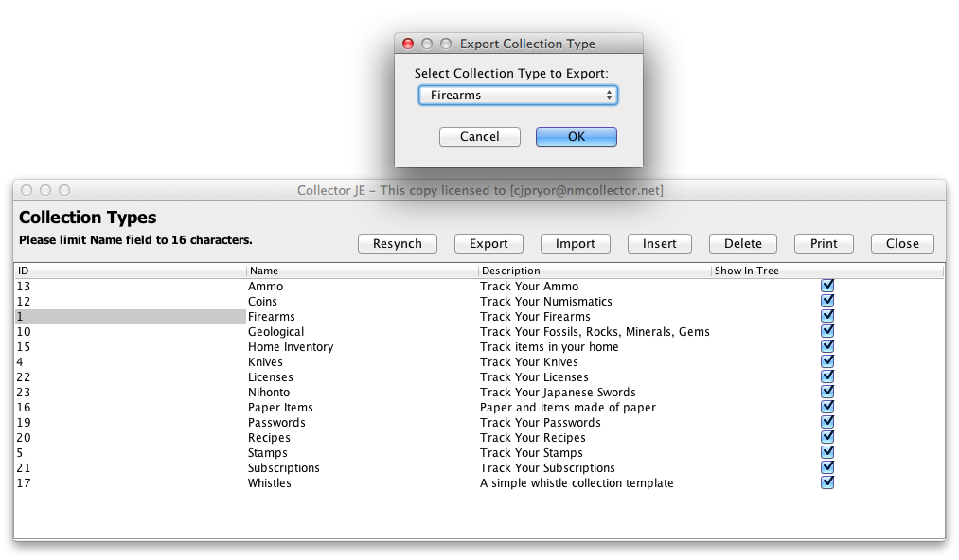Viewport: 959px width, 560px height.
Task: Close the Collection Types window
Action: click(901, 243)
